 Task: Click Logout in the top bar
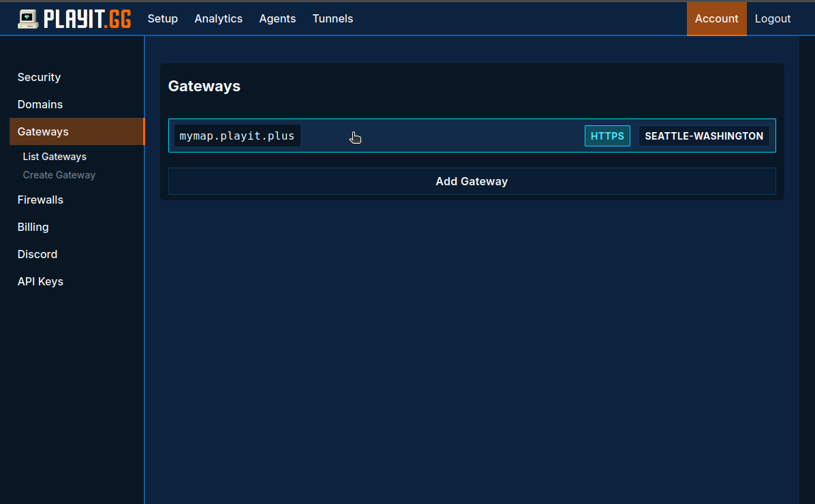tap(773, 18)
